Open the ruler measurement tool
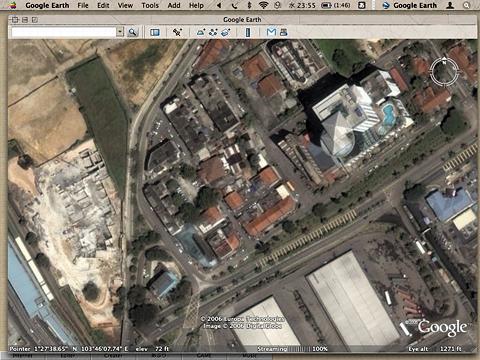480x360 pixels. click(248, 32)
